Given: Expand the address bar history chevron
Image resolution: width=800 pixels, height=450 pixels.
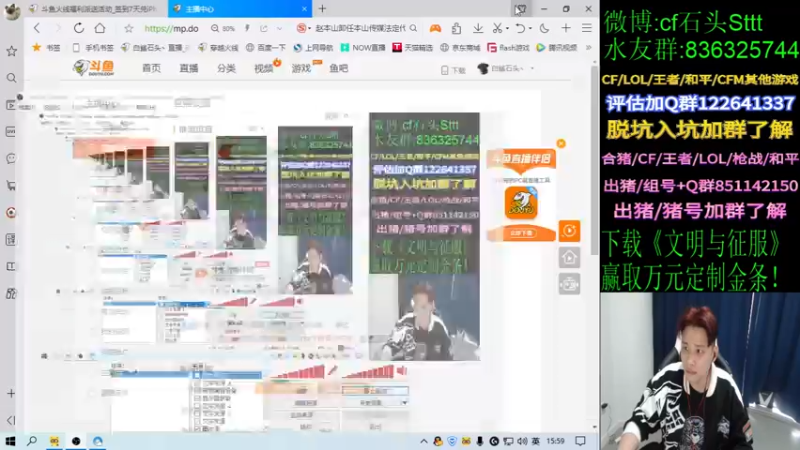Looking at the screenshot, I should [x=279, y=29].
